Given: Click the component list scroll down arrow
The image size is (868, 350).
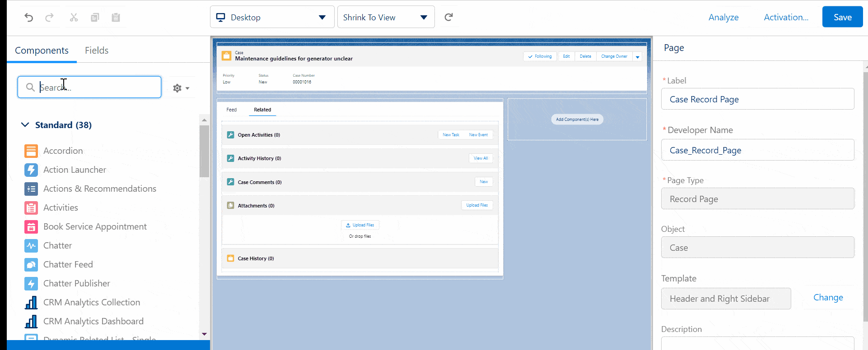Looking at the screenshot, I should coord(204,334).
